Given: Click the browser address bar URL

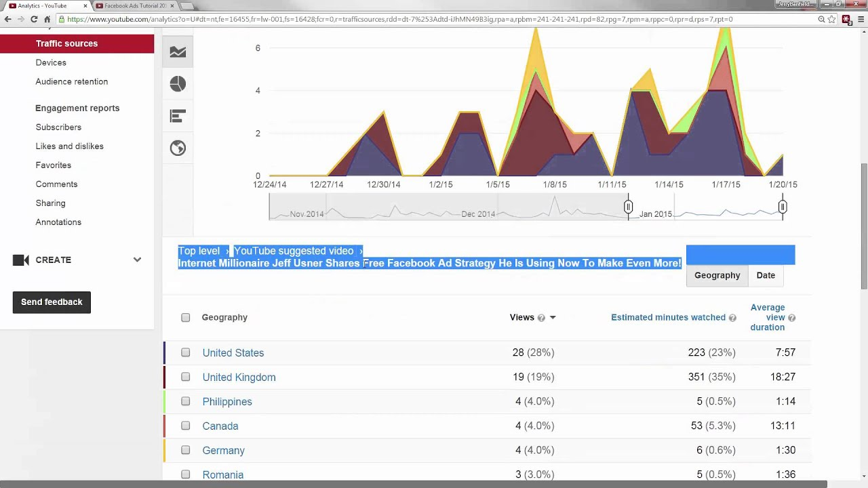Looking at the screenshot, I should coord(399,19).
